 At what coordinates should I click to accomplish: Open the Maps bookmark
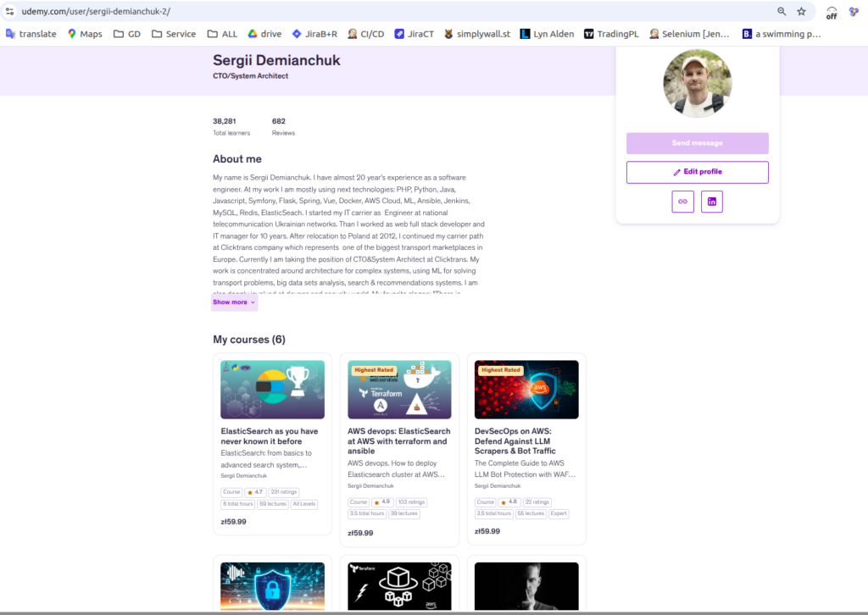pos(85,34)
